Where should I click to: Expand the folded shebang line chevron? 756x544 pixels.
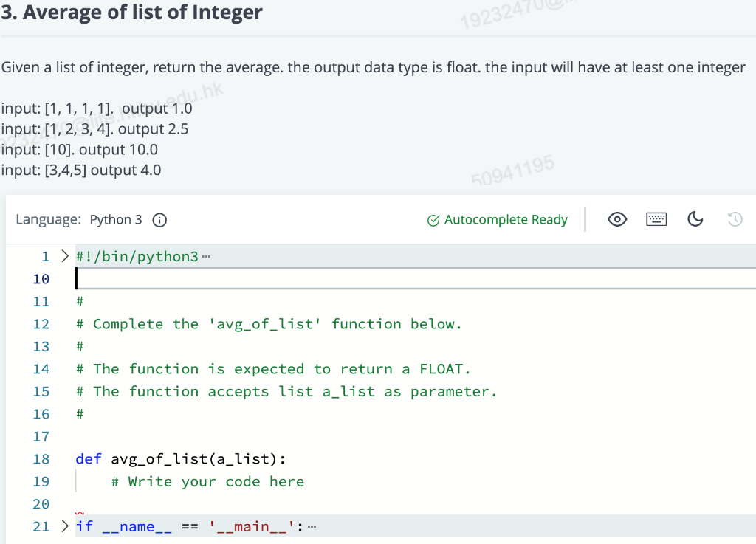coord(63,255)
